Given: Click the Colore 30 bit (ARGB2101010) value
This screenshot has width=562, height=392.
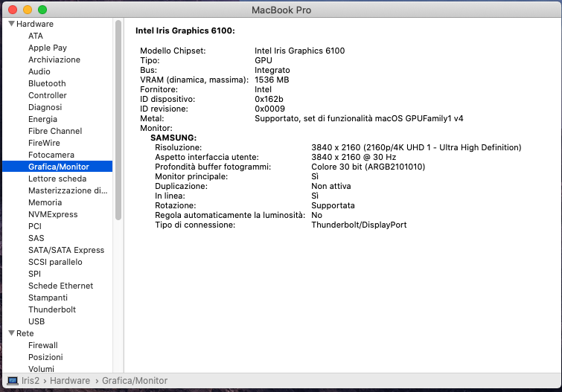Looking at the screenshot, I should [368, 167].
